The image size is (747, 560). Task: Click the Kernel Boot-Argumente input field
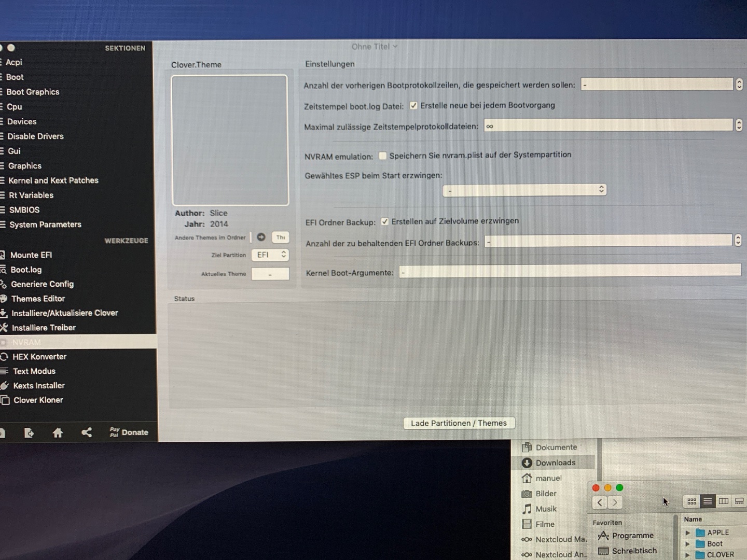(570, 270)
